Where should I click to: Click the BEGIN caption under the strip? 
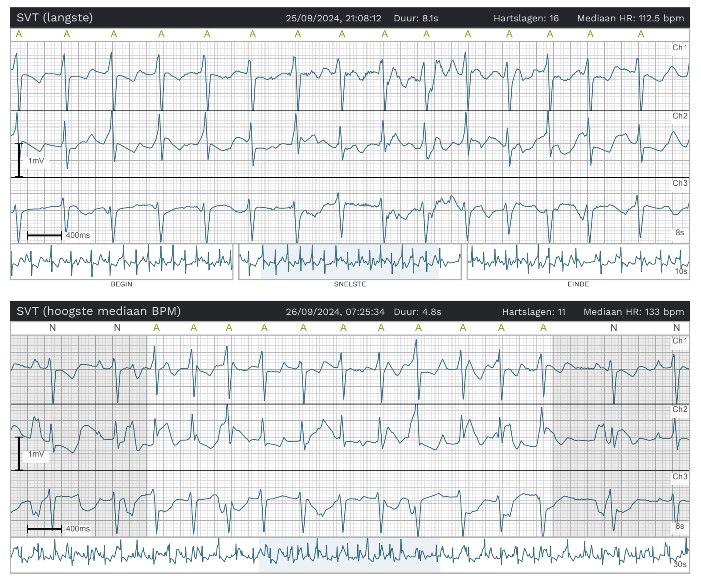122,284
